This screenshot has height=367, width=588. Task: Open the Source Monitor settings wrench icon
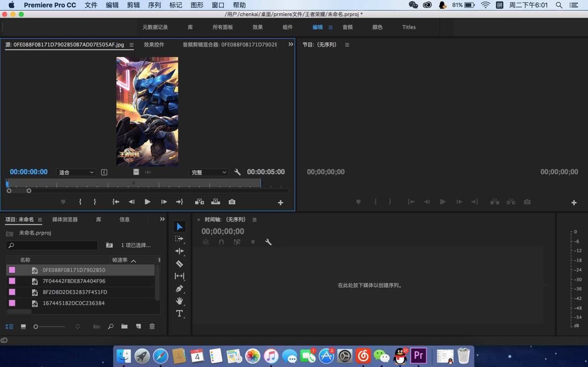point(237,172)
